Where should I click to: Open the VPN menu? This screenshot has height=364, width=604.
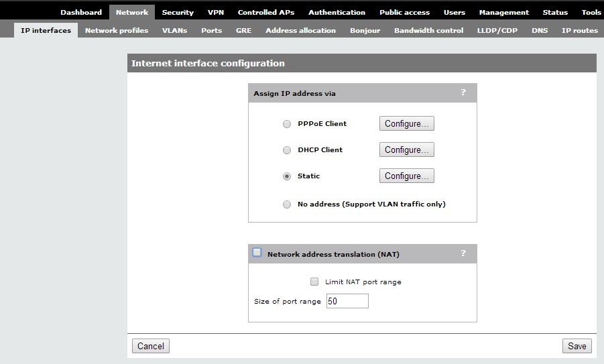point(216,12)
